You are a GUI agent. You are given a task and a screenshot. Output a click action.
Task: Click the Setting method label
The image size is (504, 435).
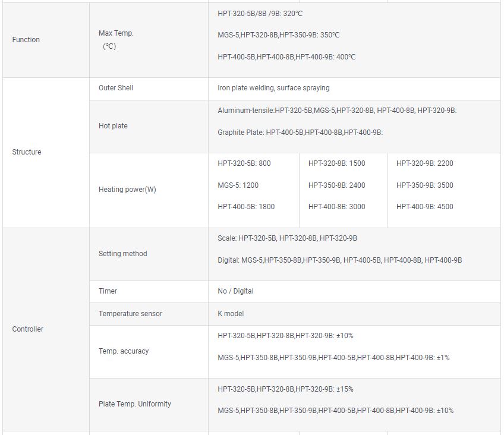(x=122, y=254)
